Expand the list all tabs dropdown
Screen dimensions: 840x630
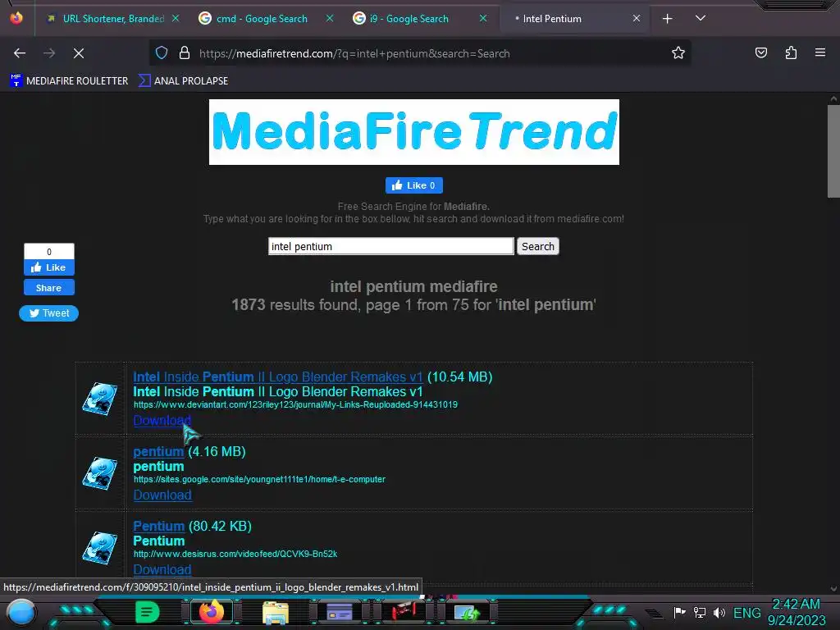click(701, 18)
